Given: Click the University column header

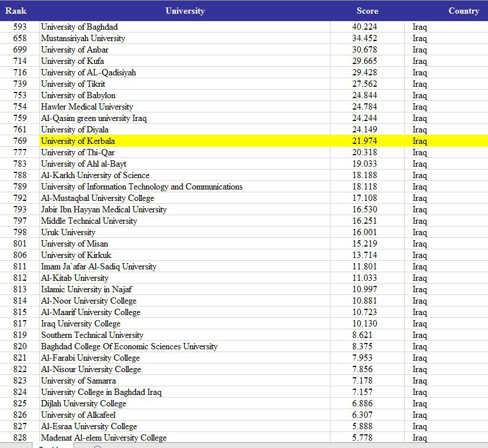Looking at the screenshot, I should coord(185,11).
